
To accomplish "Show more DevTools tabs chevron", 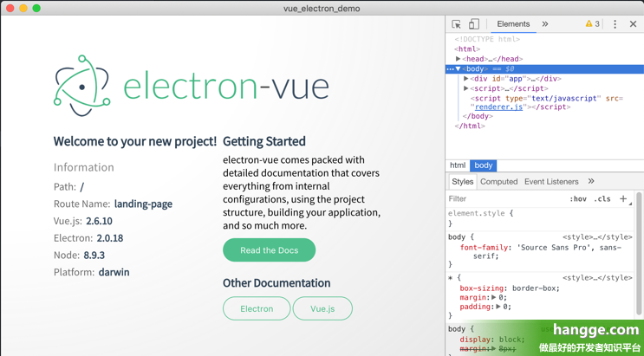I will point(545,23).
